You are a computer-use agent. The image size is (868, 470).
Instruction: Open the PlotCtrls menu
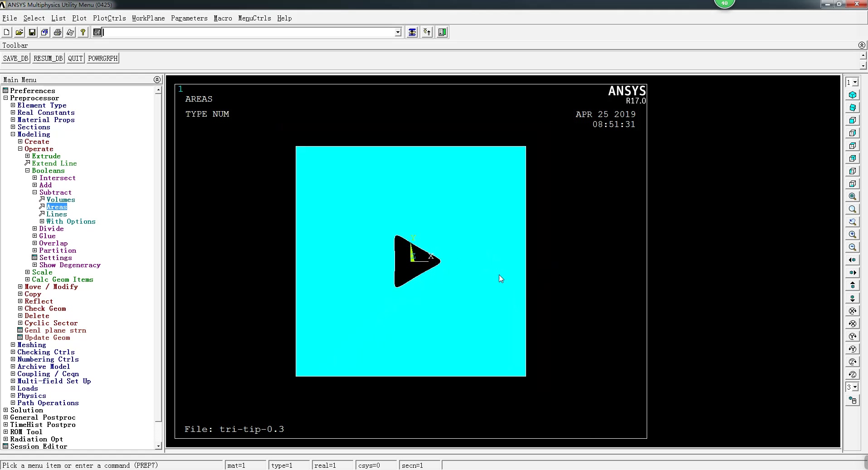tap(109, 19)
